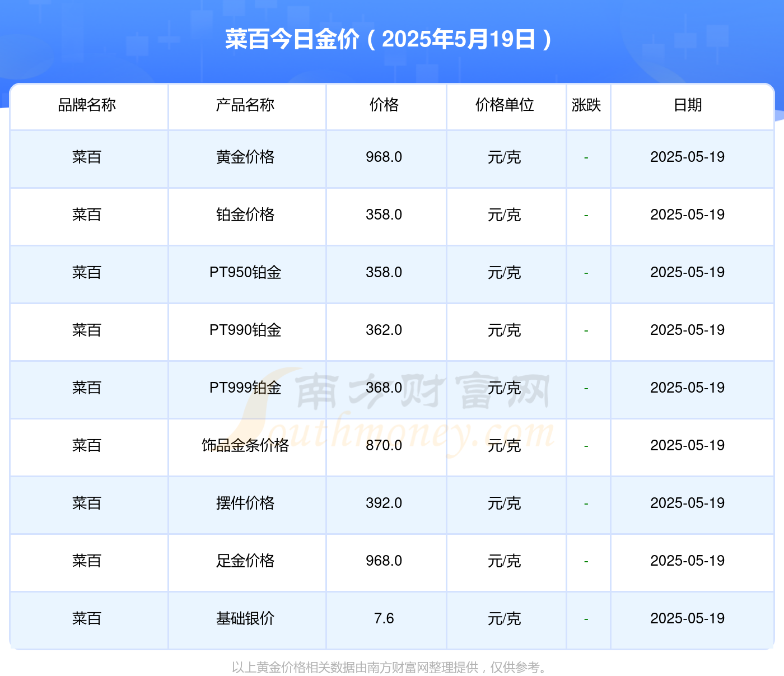Click date 2025-05-19 in 摆件价格 row
Viewport: 784px width, 676px height.
[688, 503]
